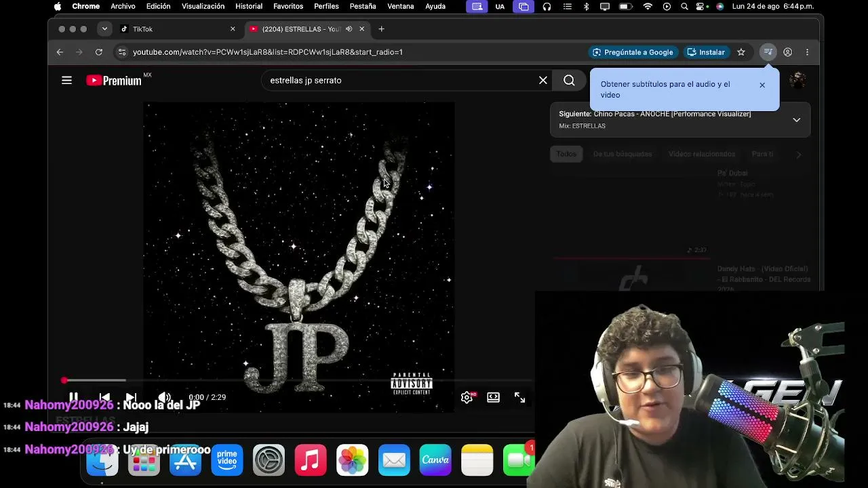Go to YouTube Premium home logo
This screenshot has width=868, height=488.
tap(115, 81)
